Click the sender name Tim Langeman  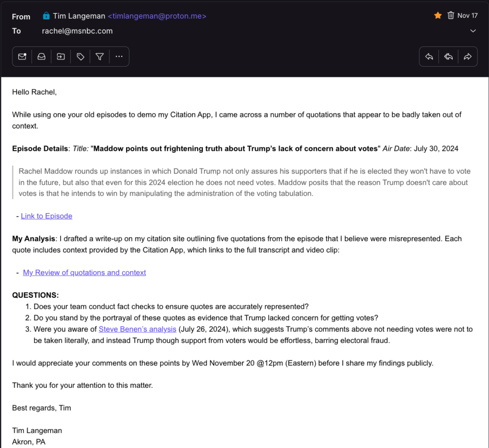pyautogui.click(x=79, y=16)
